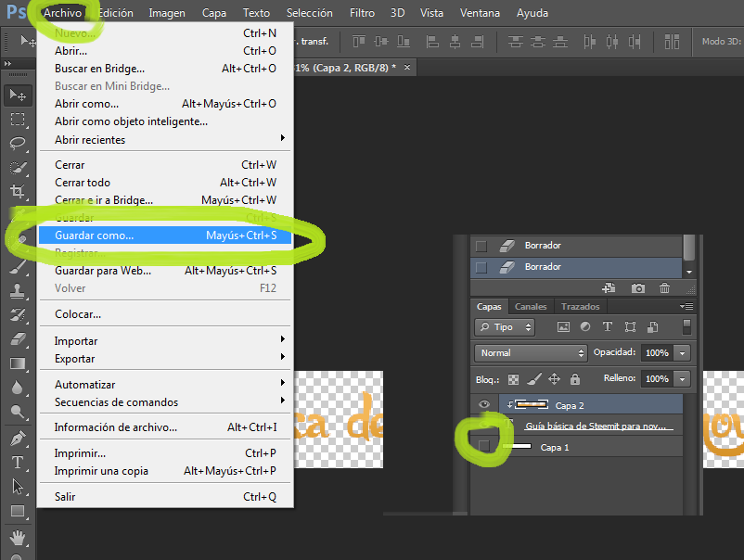Screen dimensions: 744x560
Task: Select the Pen tool
Action: click(18, 439)
